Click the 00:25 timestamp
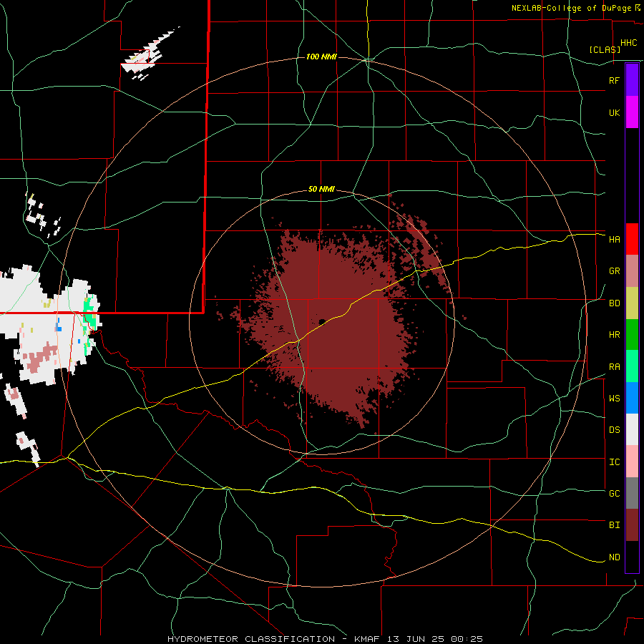Viewport: 644px width, 644px height. point(467,639)
